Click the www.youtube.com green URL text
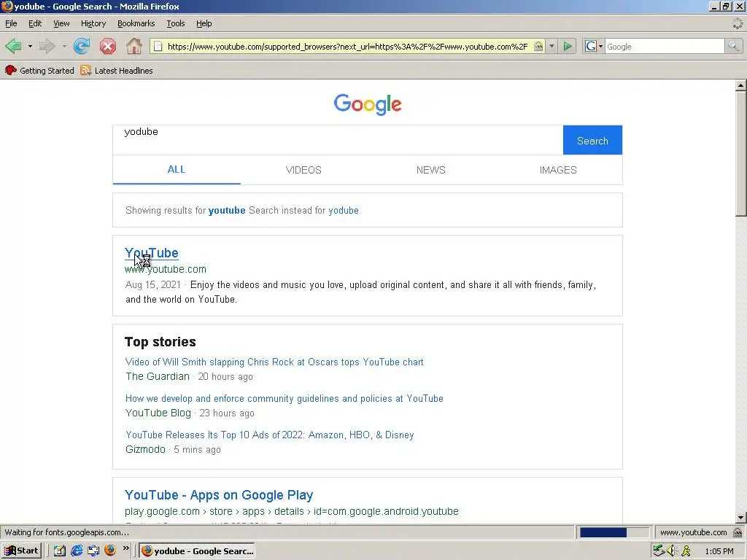This screenshot has width=747, height=560. click(166, 269)
